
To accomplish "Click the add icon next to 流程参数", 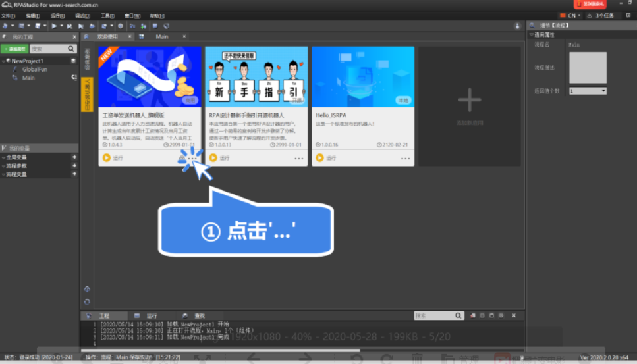I will coord(74,166).
